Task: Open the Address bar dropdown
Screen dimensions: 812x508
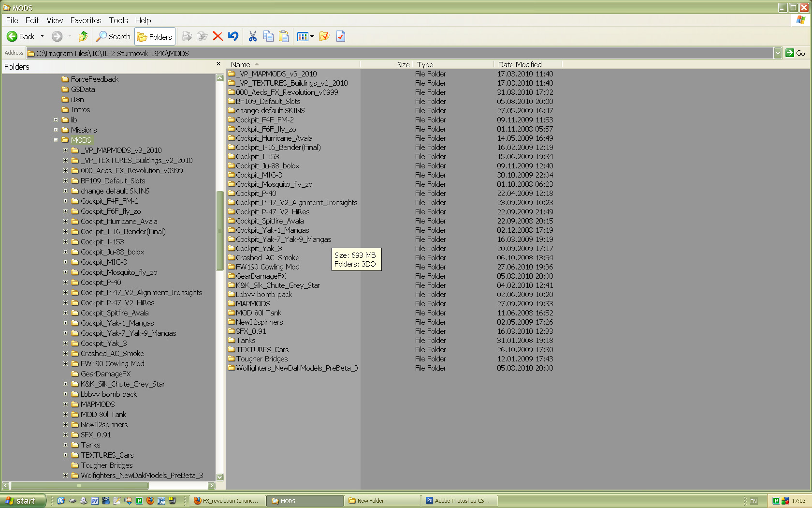Action: [x=778, y=53]
